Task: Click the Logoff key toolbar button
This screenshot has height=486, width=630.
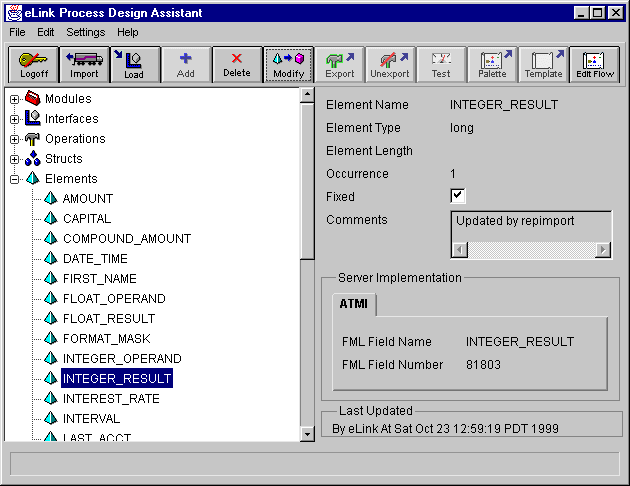Action: pyautogui.click(x=34, y=65)
